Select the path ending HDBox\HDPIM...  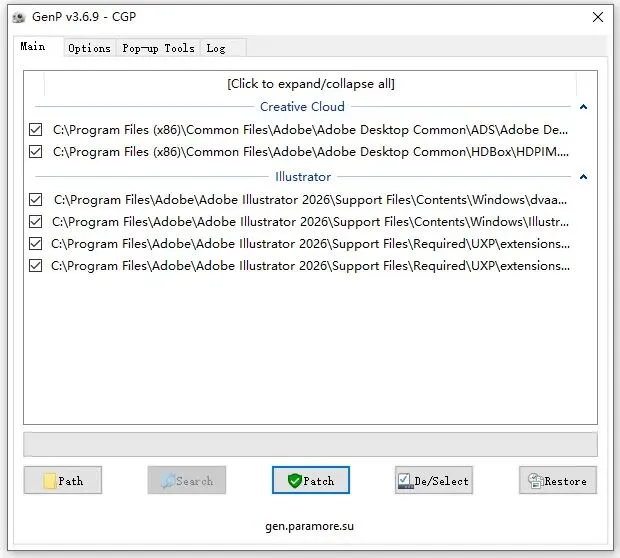click(x=311, y=152)
